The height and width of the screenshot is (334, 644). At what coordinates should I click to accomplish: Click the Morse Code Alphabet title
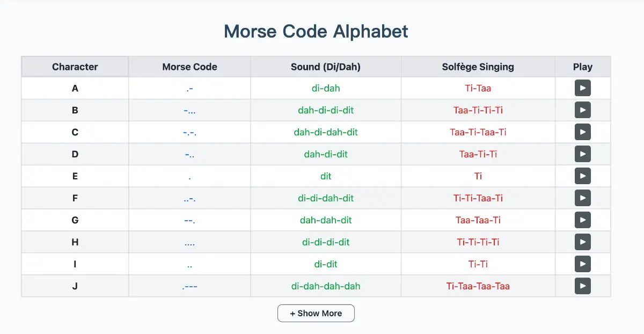coord(316,31)
